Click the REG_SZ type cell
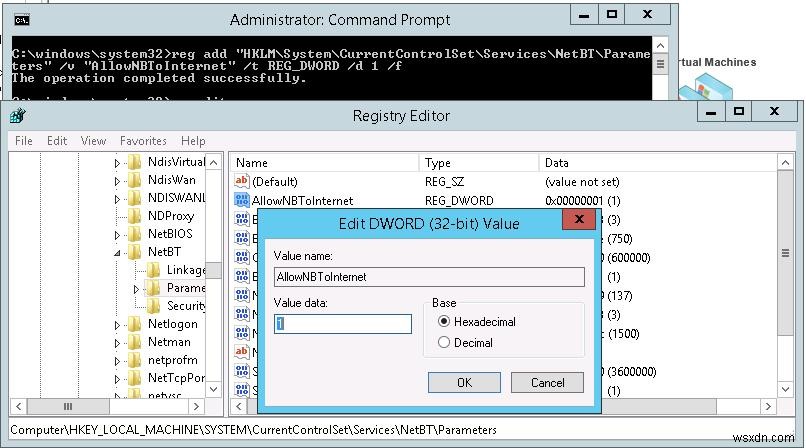Image resolution: width=806 pixels, height=448 pixels. [444, 181]
